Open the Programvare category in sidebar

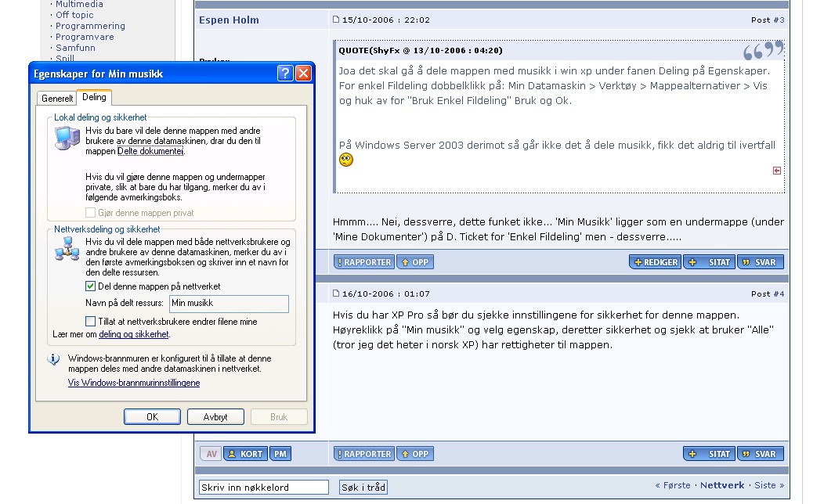[x=85, y=37]
